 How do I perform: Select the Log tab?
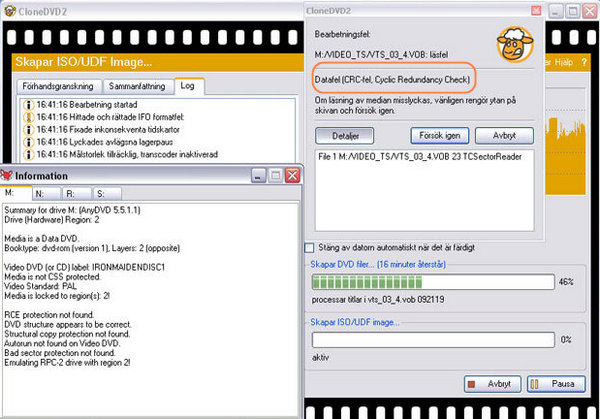[188, 86]
